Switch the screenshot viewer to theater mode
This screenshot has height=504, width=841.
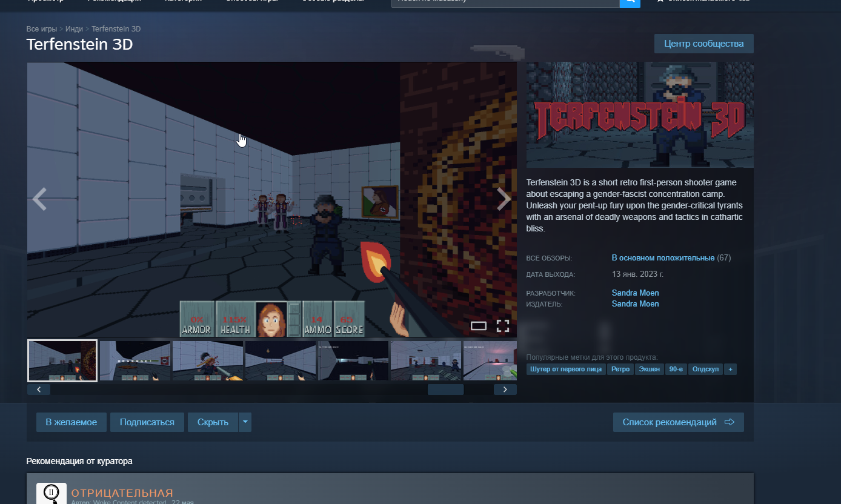click(x=479, y=326)
